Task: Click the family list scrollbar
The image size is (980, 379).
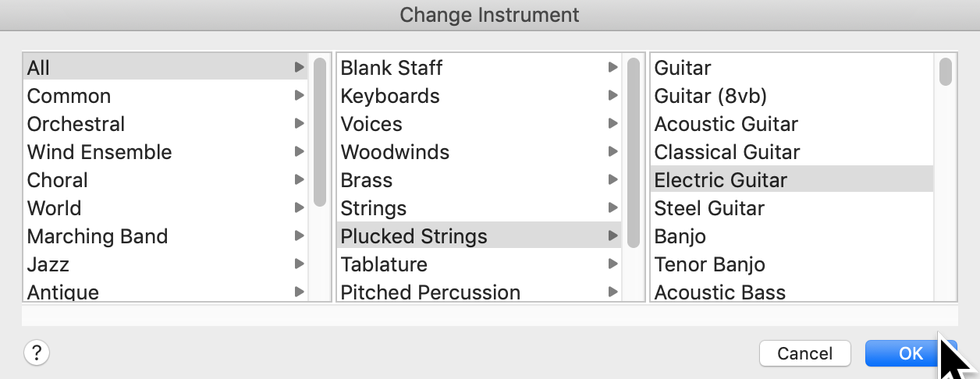Action: (x=633, y=152)
